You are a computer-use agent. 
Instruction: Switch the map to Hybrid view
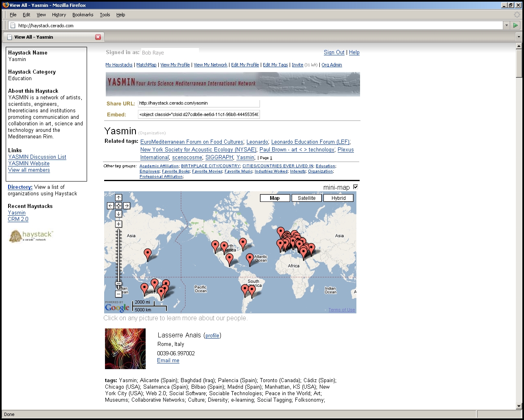[338, 198]
